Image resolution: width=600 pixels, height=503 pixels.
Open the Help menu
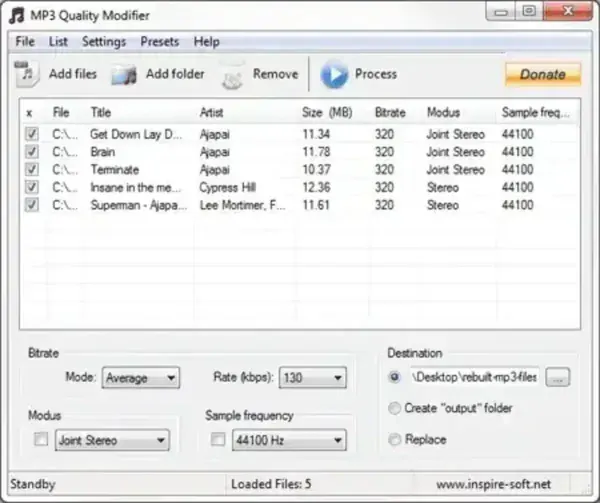[x=206, y=41]
